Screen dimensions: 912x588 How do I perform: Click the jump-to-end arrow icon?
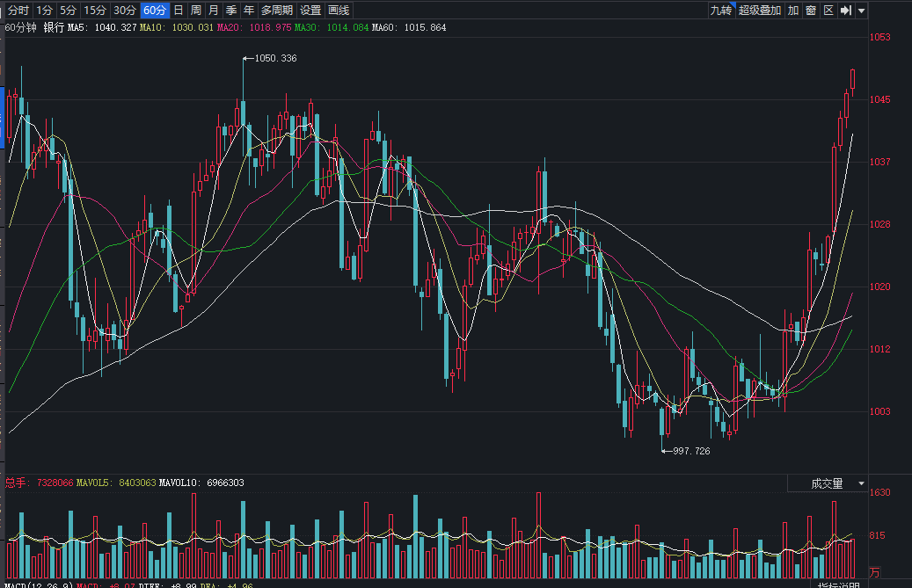(846, 11)
